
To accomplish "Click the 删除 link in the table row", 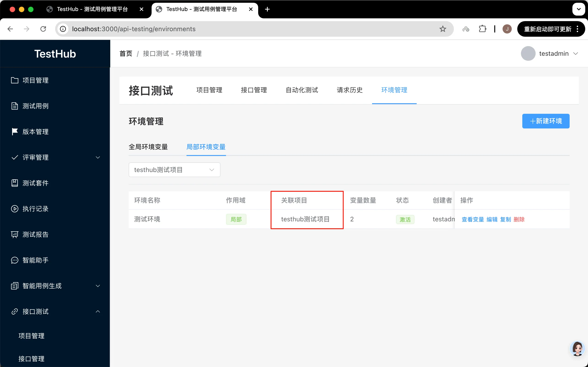I will [519, 220].
